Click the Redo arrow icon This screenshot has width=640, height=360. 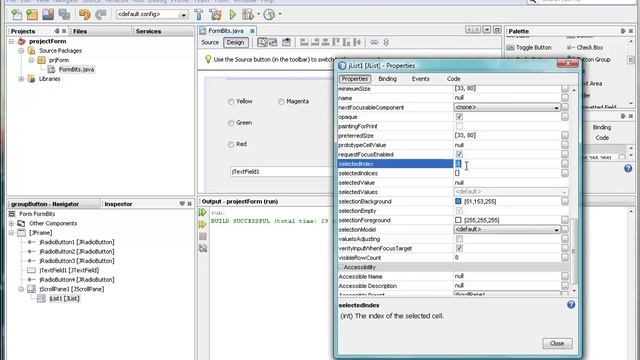tap(100, 15)
